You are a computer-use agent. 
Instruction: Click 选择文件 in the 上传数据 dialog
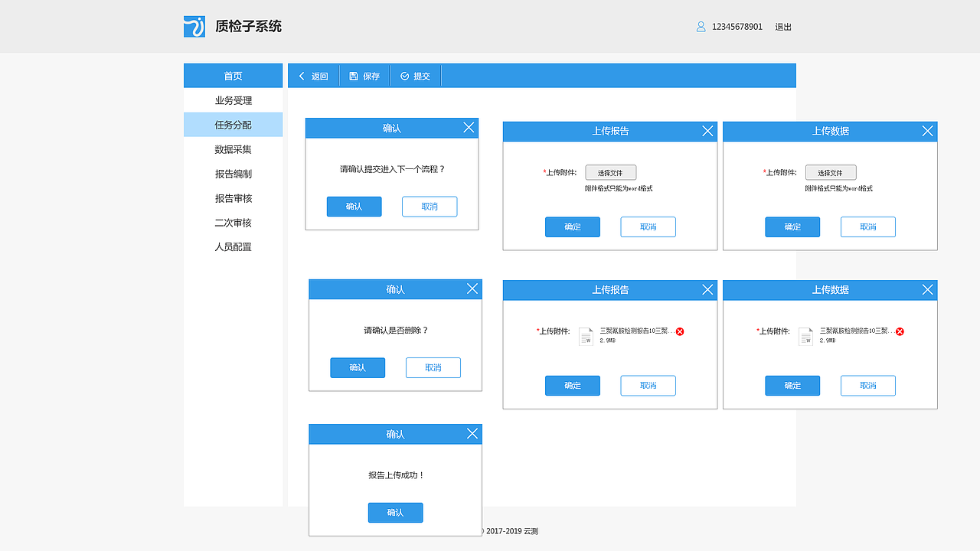pos(831,172)
